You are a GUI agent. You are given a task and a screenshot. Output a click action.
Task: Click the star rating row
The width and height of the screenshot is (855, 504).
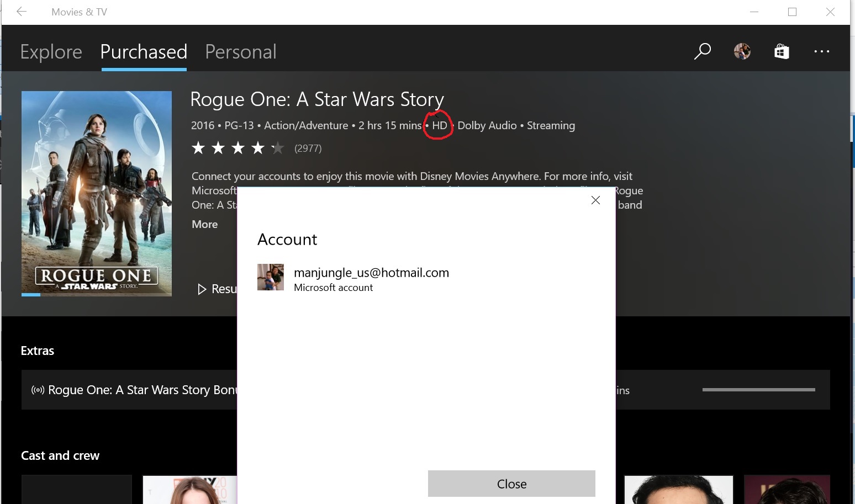click(237, 148)
